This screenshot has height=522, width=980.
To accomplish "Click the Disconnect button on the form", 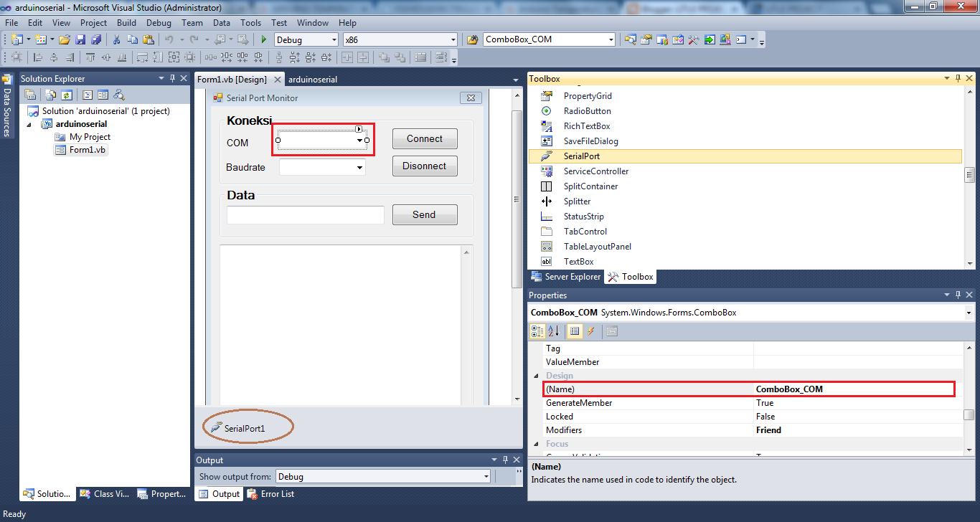I will (x=425, y=166).
